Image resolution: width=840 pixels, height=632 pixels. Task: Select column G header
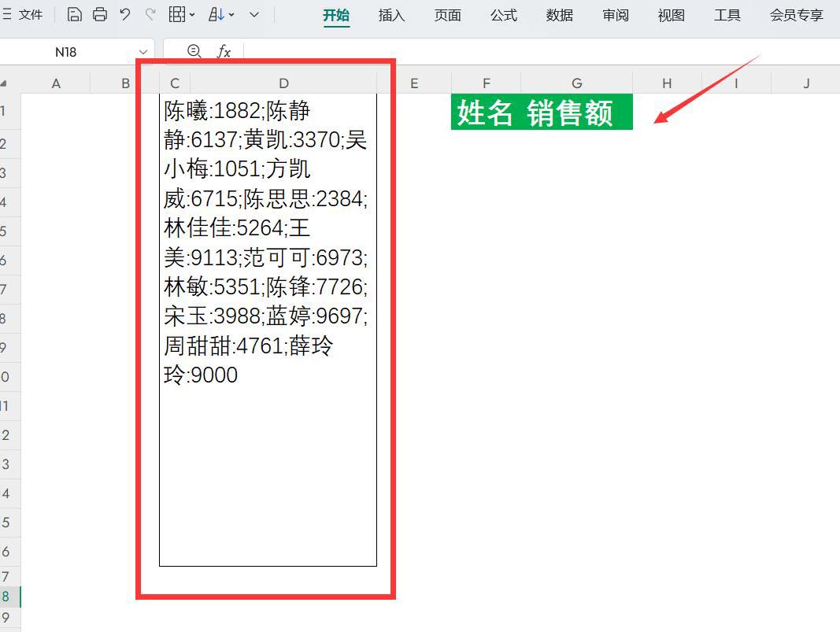coord(576,83)
